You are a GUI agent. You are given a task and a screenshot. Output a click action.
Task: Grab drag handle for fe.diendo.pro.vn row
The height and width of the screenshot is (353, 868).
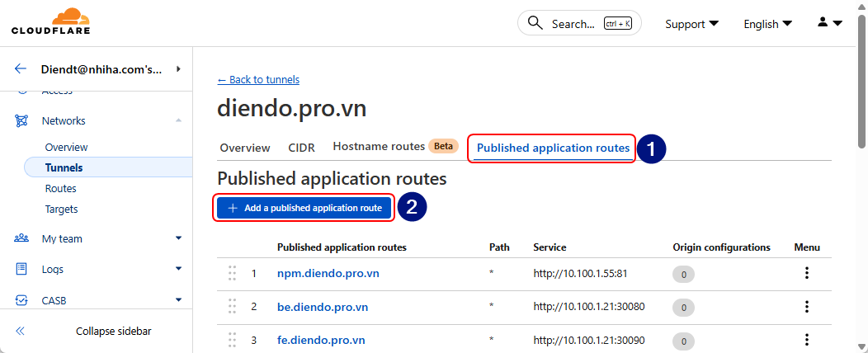(232, 340)
